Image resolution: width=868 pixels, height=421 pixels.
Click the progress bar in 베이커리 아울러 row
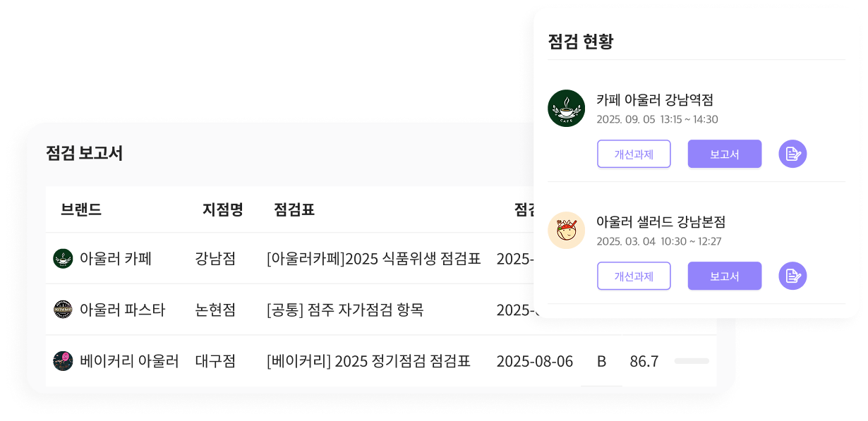pos(691,361)
